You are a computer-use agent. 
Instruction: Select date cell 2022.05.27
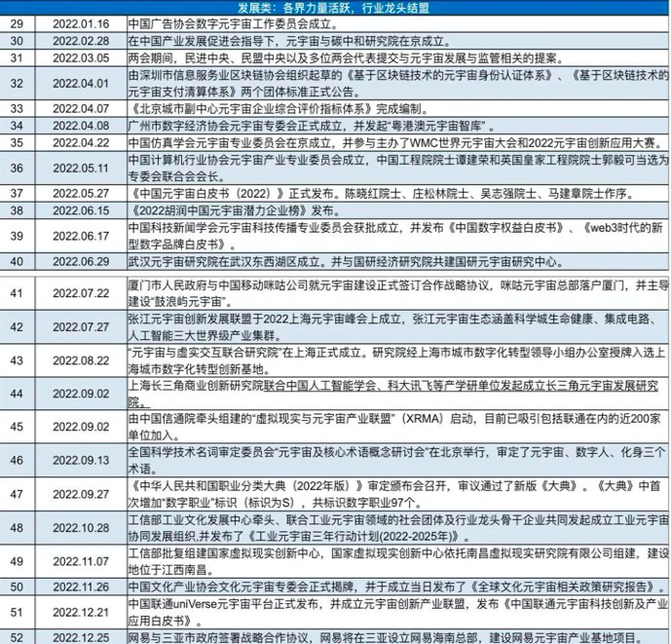(81, 194)
